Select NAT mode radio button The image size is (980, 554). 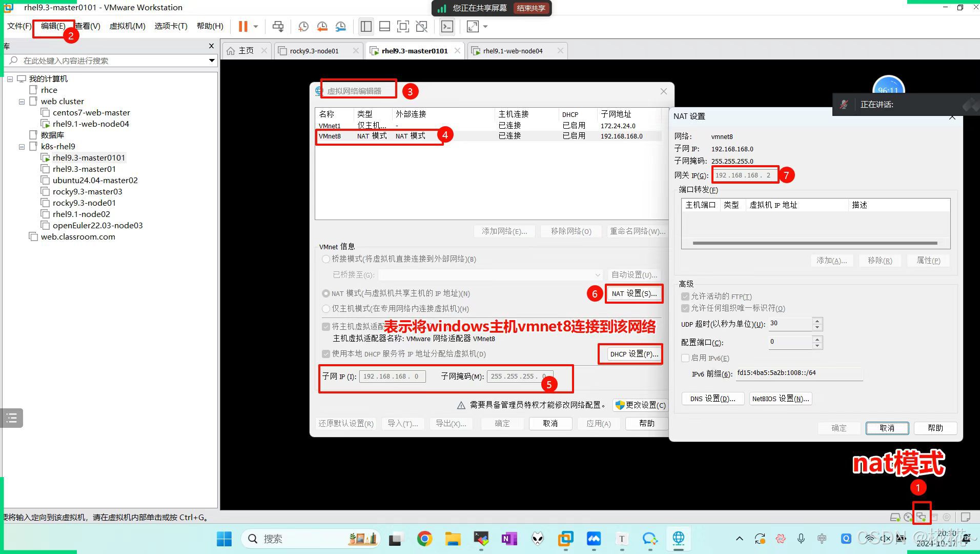click(x=325, y=293)
